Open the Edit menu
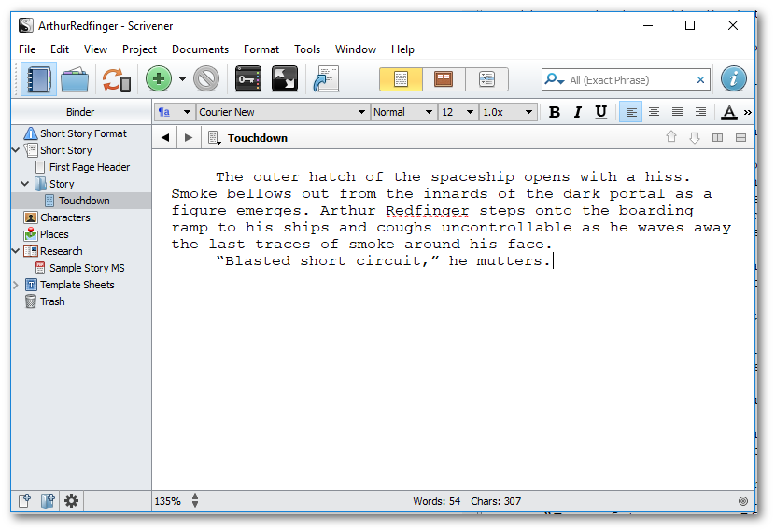The width and height of the screenshot is (775, 532). [x=60, y=49]
